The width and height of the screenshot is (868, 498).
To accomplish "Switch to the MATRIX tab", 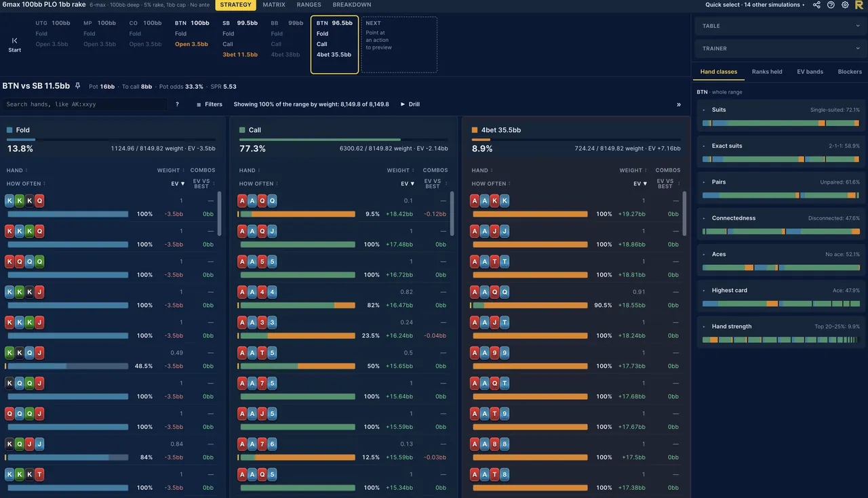I will coord(274,5).
